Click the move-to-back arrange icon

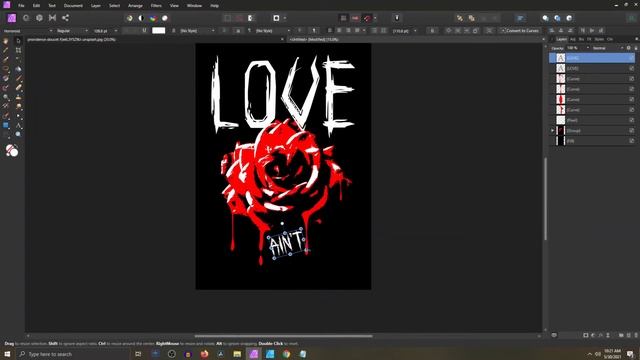[x=460, y=18]
